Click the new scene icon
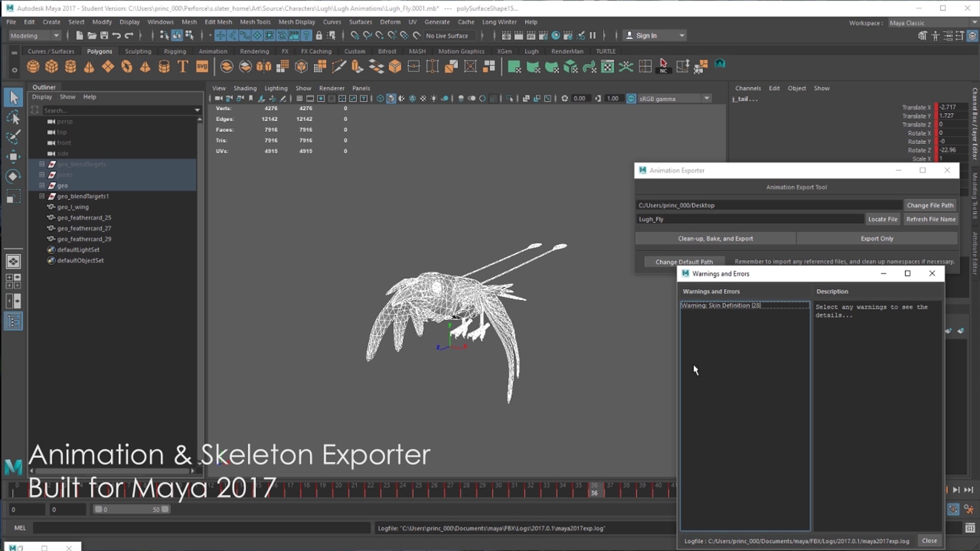980x551 pixels. pyautogui.click(x=80, y=35)
